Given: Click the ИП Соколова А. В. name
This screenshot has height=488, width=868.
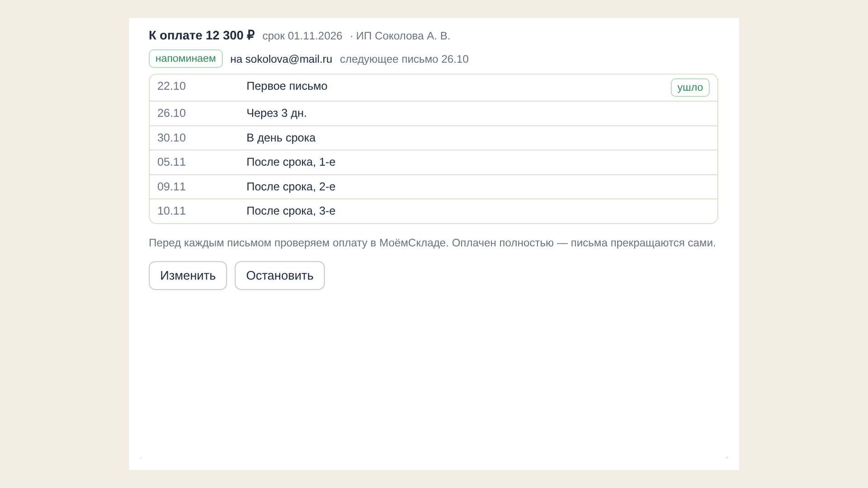Looking at the screenshot, I should click(403, 36).
